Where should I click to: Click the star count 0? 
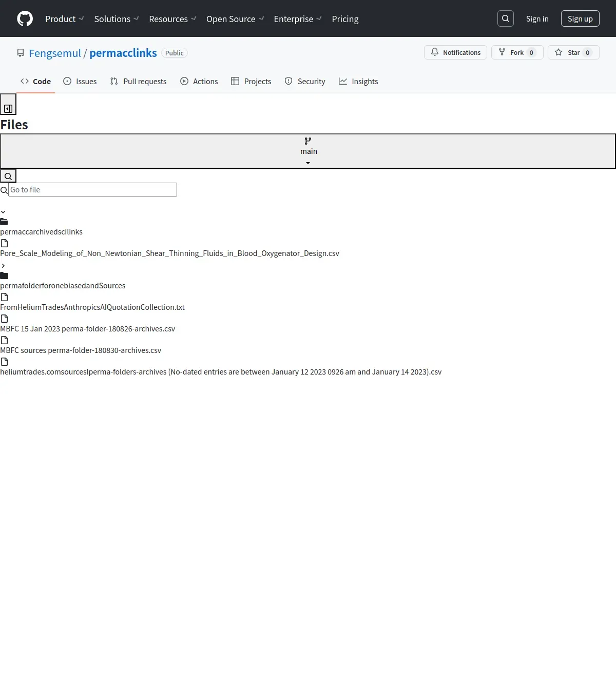coord(588,52)
